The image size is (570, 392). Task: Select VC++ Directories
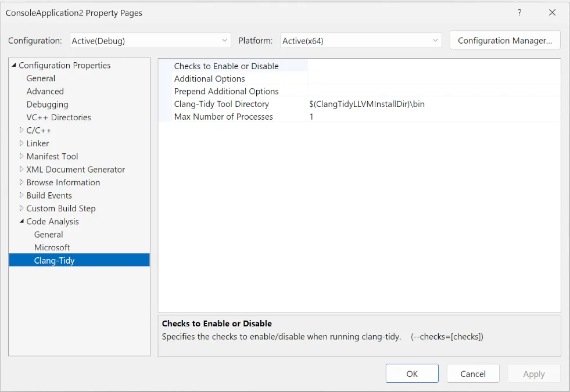(58, 117)
